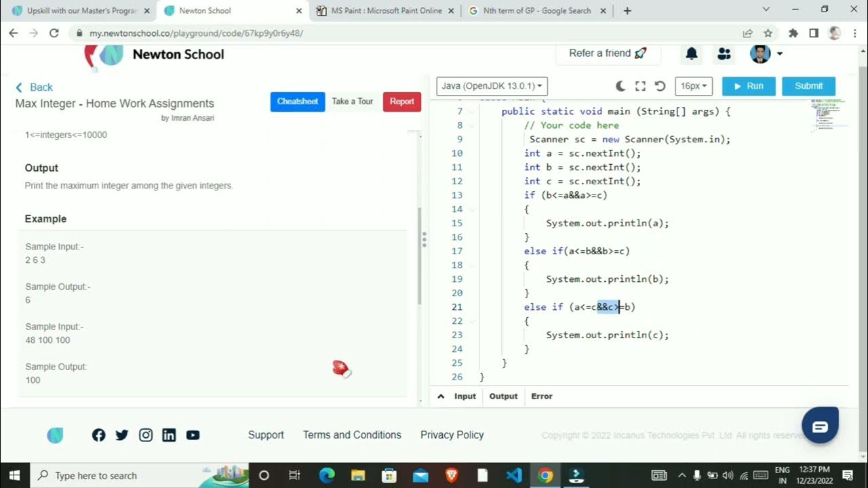This screenshot has width=868, height=488.
Task: Click the browser back arrow
Action: click(x=14, y=33)
